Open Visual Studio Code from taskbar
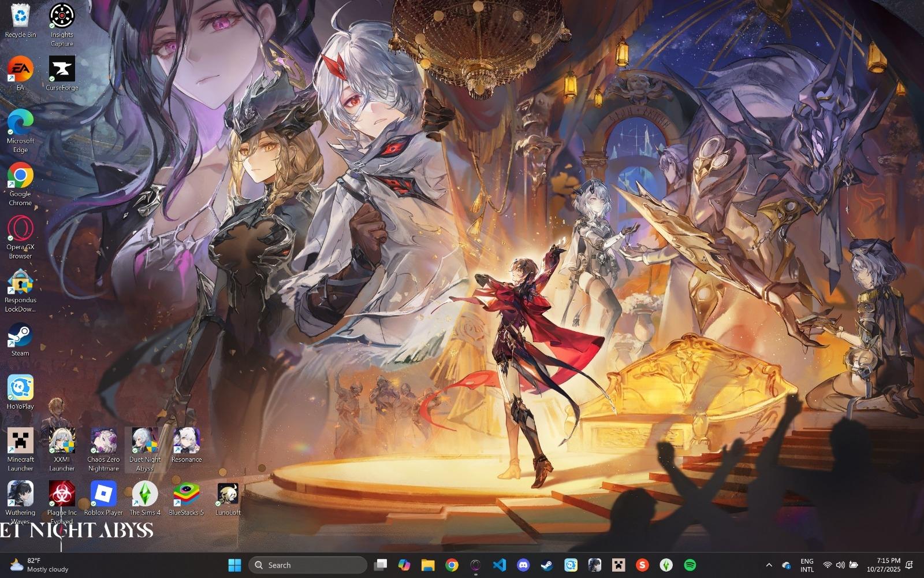 [500, 565]
